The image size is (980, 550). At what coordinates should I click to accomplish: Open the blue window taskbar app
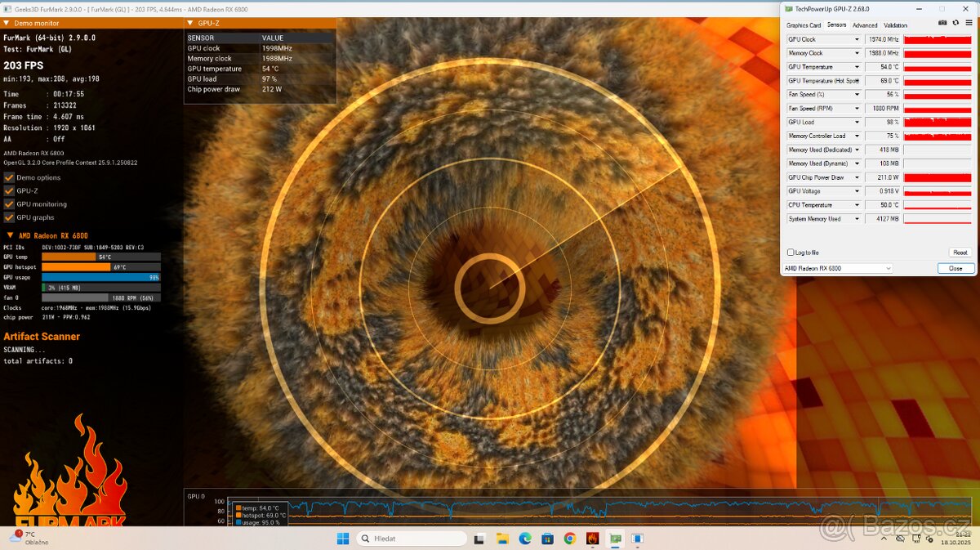(637, 539)
